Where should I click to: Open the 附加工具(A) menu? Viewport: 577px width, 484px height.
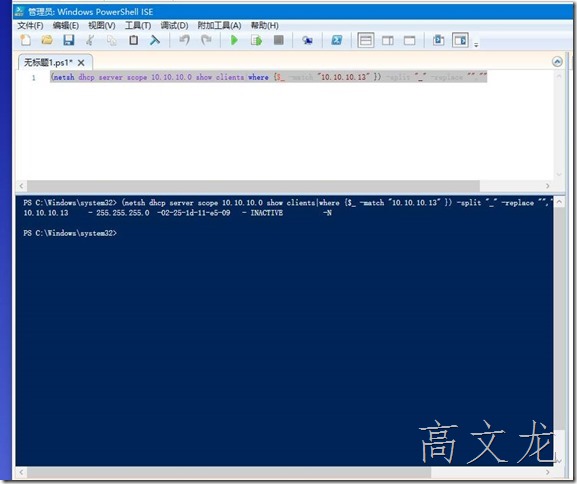[x=219, y=25]
